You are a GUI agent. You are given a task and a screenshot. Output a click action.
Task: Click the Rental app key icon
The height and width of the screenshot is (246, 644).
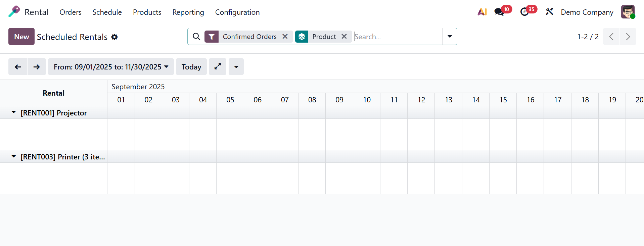click(x=14, y=12)
